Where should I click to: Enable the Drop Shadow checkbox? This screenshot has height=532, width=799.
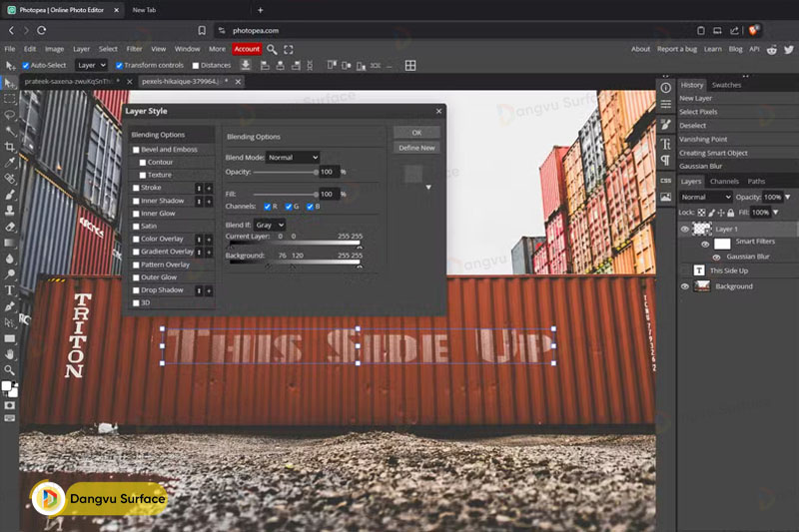tap(136, 290)
